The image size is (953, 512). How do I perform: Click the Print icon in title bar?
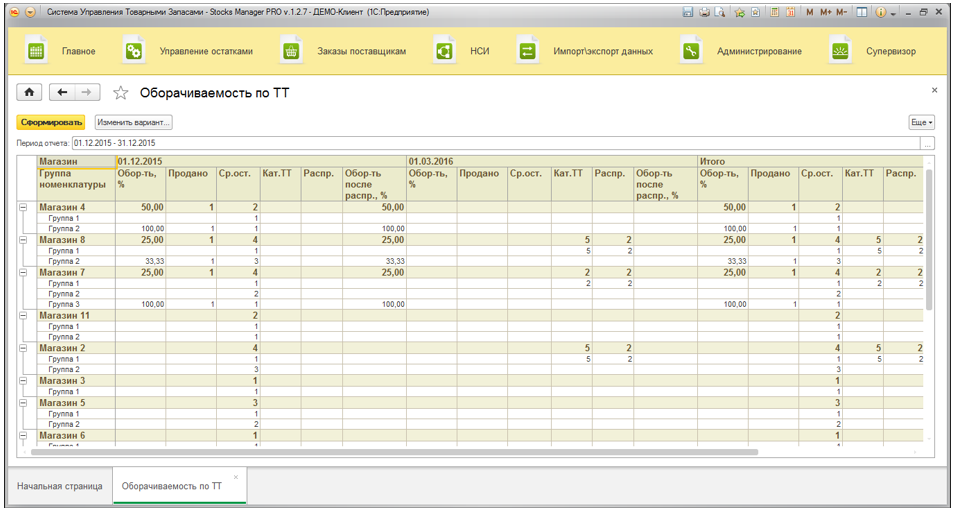pyautogui.click(x=704, y=12)
